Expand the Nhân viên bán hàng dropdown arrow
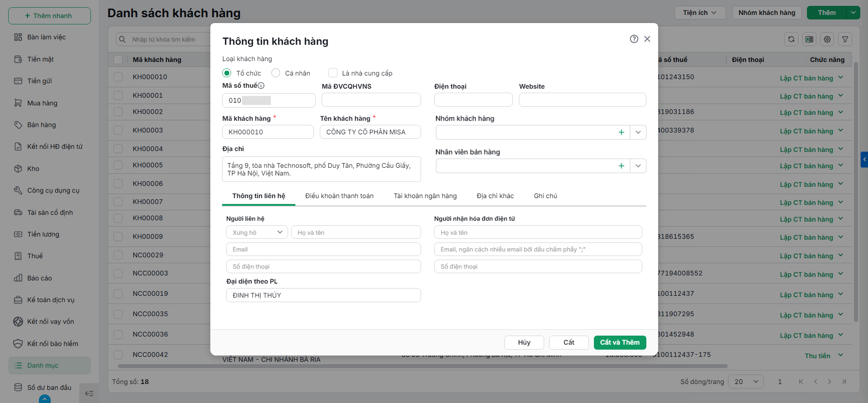The width and height of the screenshot is (868, 403). click(x=638, y=166)
